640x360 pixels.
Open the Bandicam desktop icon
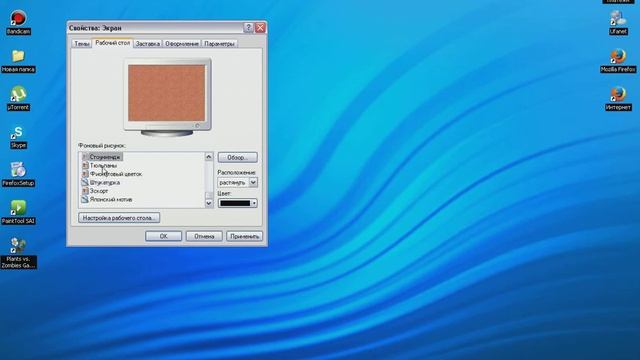pos(18,22)
